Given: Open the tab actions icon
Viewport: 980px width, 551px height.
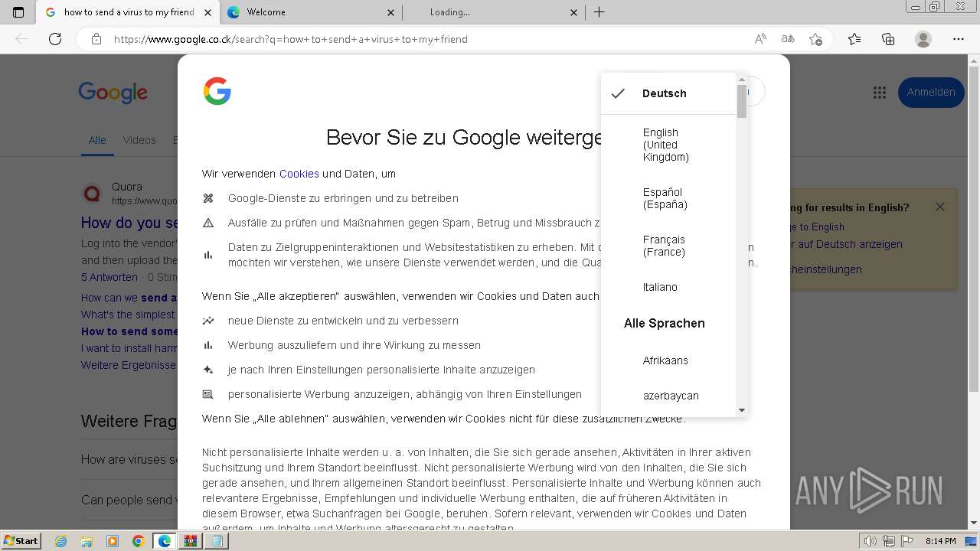Looking at the screenshot, I should pos(18,12).
